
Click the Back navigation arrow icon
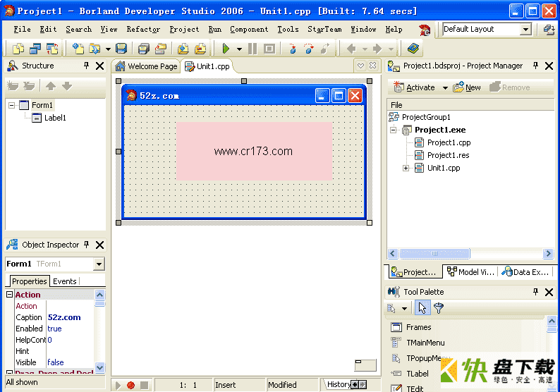[351, 48]
